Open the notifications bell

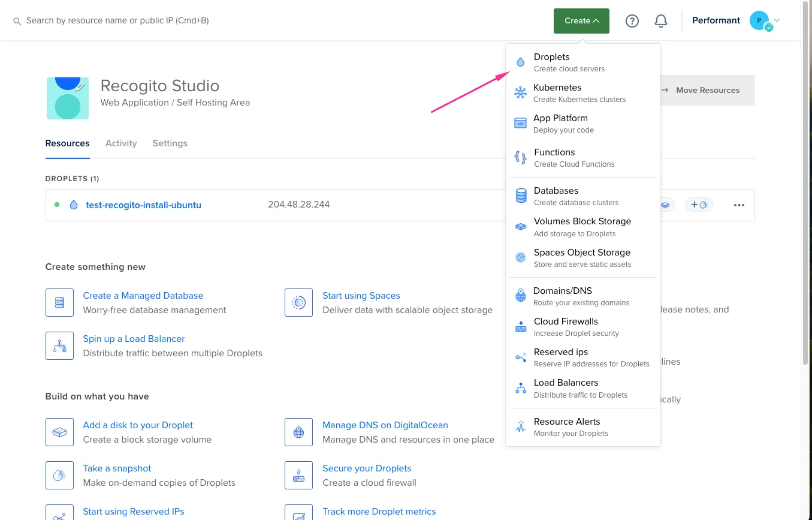661,21
